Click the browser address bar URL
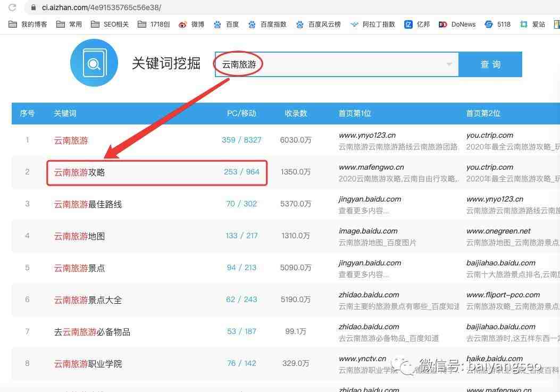The image size is (560, 392). point(101,7)
